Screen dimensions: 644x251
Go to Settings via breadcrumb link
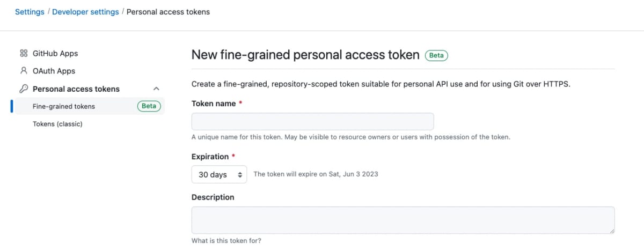[30, 12]
